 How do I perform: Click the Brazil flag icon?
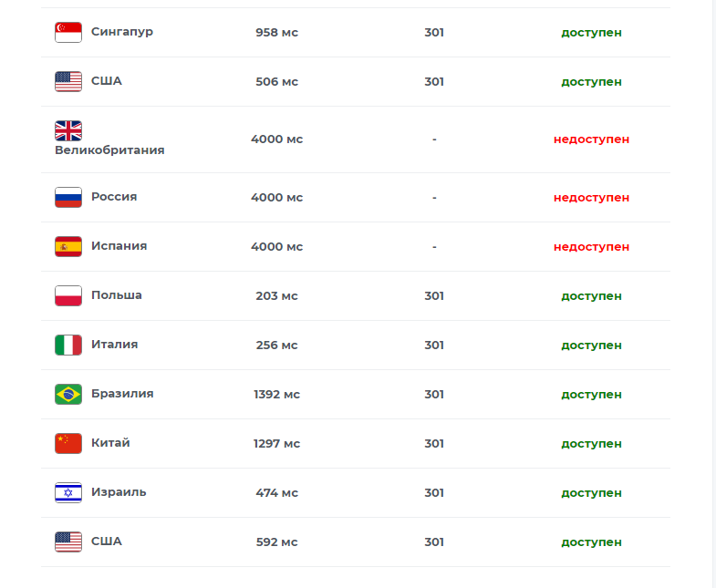[68, 394]
